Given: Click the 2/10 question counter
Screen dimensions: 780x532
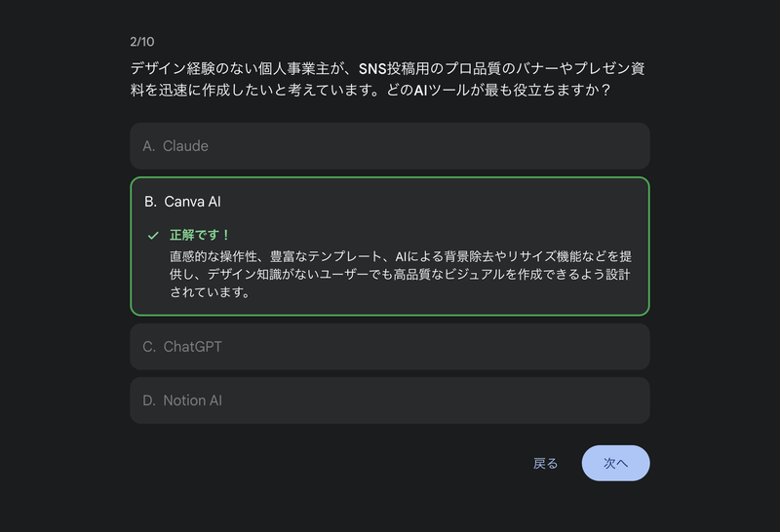Looking at the screenshot, I should pyautogui.click(x=141, y=41).
